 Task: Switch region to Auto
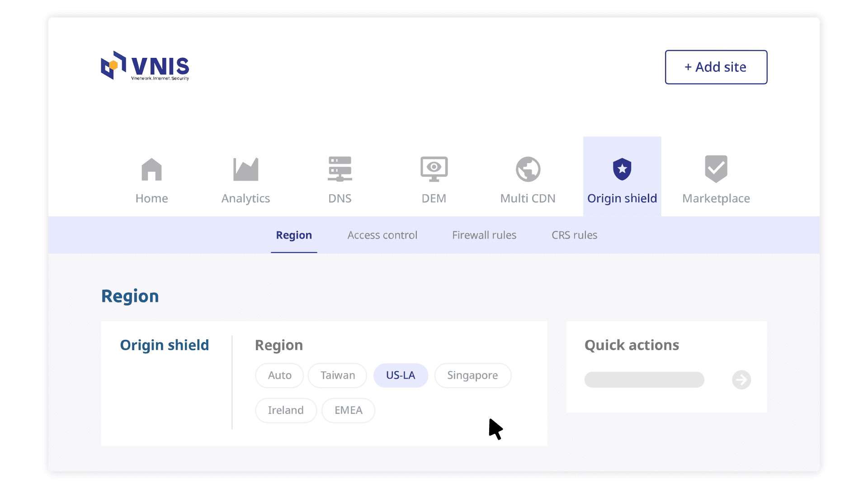point(279,375)
